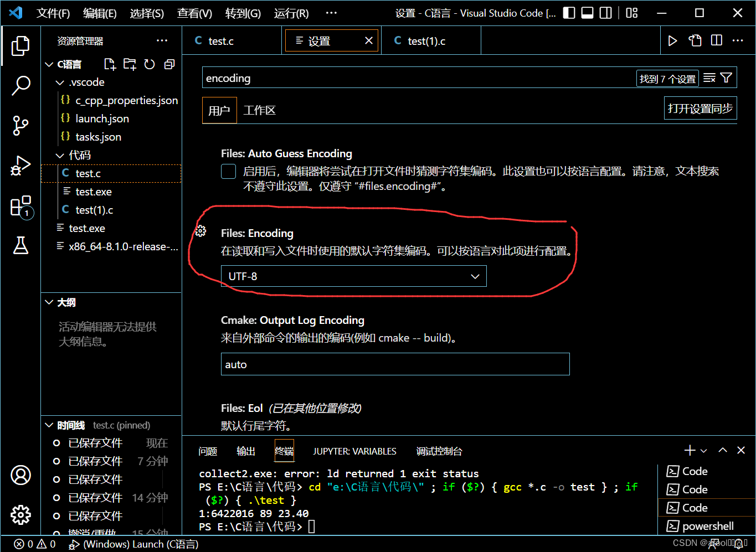Screen dimensions: 756x552
Task: Open the Testing flask view
Action: point(20,245)
